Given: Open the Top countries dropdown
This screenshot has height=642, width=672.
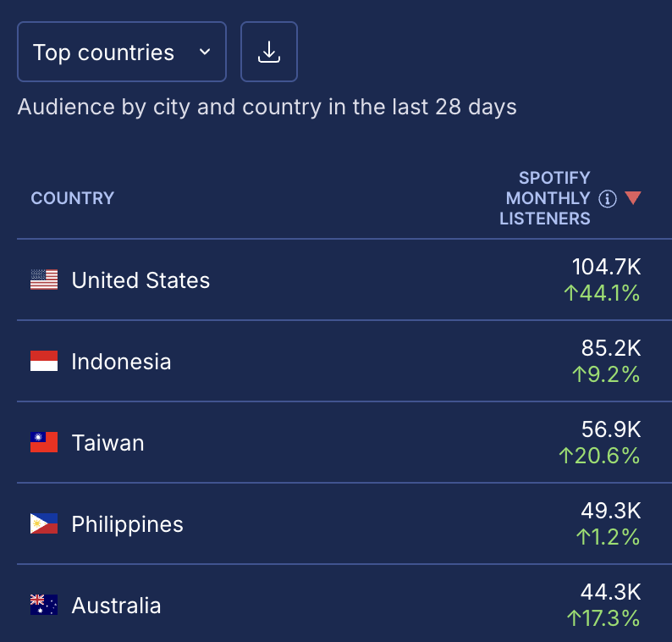Looking at the screenshot, I should pos(122,52).
